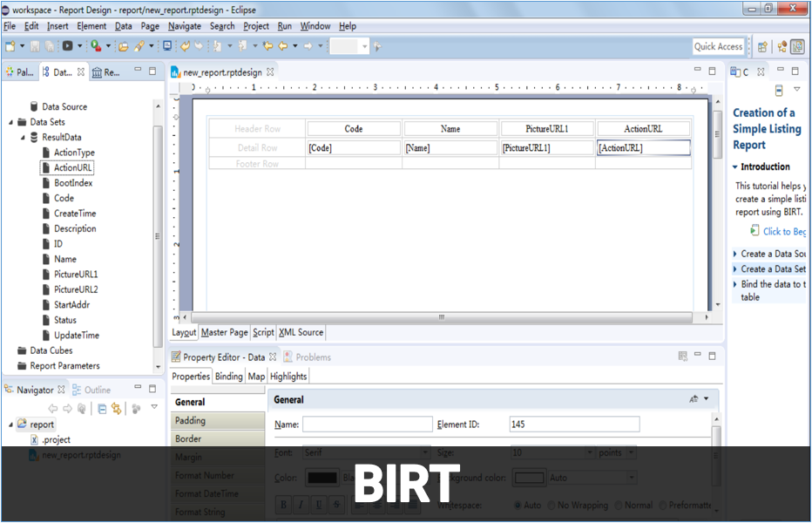Screen dimensions: 812x523
Task: Collapse the Data Sets tree node
Action: coord(10,122)
